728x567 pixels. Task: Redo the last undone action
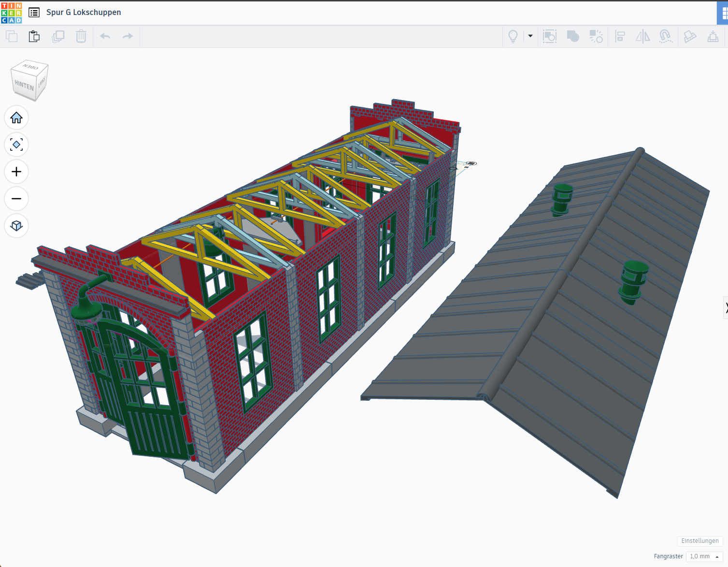tap(128, 36)
